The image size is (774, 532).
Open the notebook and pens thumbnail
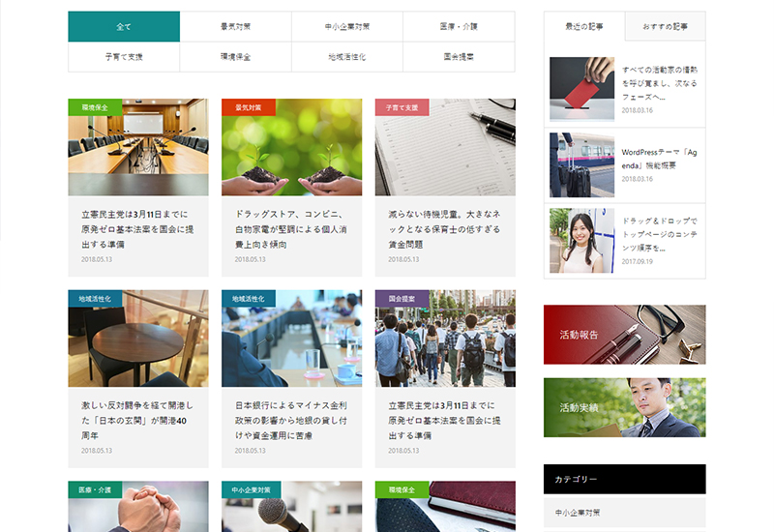point(445,147)
